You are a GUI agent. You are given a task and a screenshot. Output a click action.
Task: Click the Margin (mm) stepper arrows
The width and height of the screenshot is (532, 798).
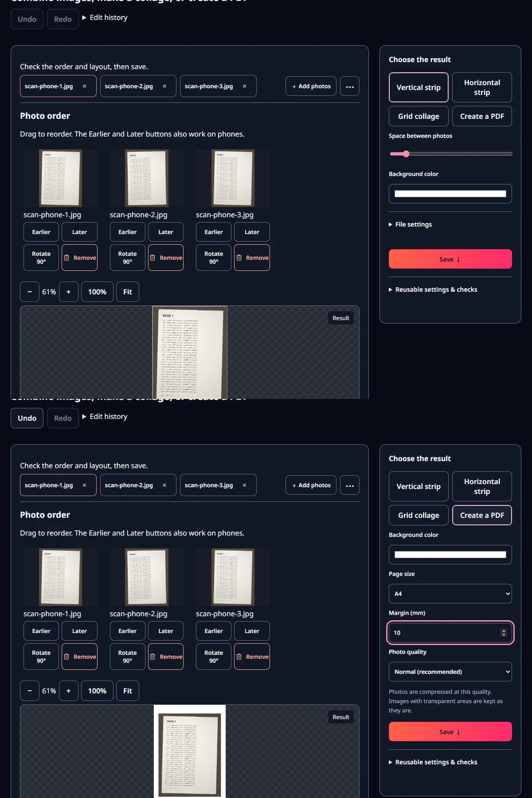tap(504, 633)
